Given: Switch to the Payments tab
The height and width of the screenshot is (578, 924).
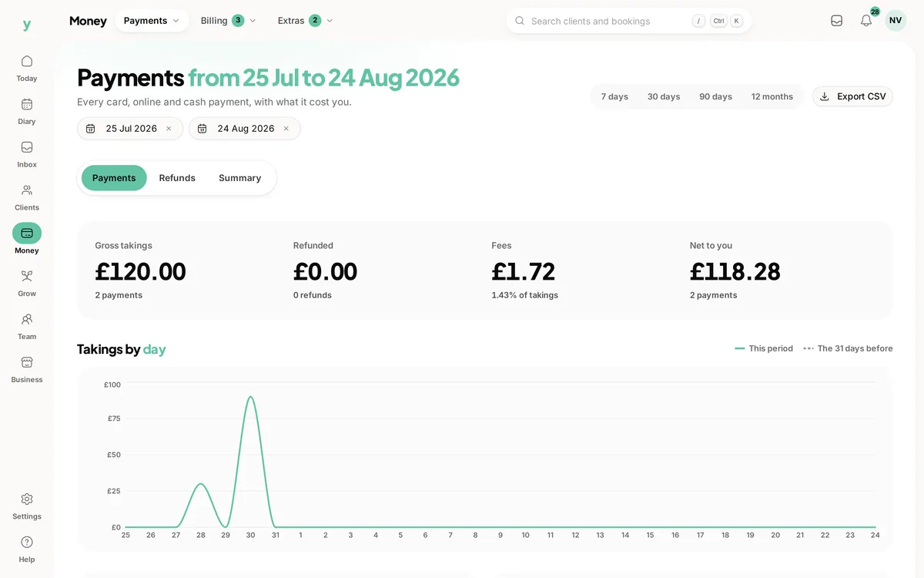Looking at the screenshot, I should 114,178.
